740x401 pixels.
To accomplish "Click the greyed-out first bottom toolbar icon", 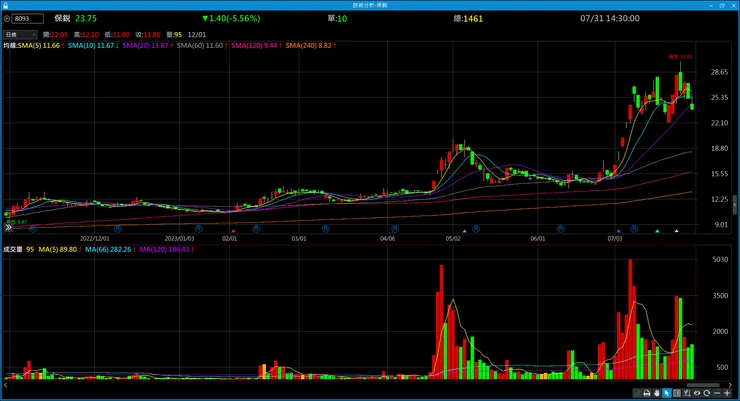I will pos(637,393).
